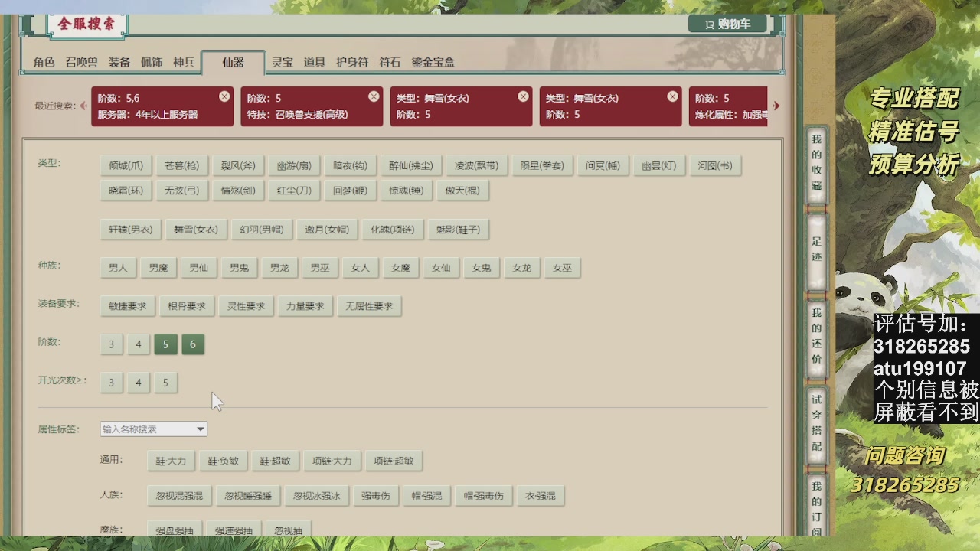
Task: Select type 苍穹(枪)
Action: [181, 165]
